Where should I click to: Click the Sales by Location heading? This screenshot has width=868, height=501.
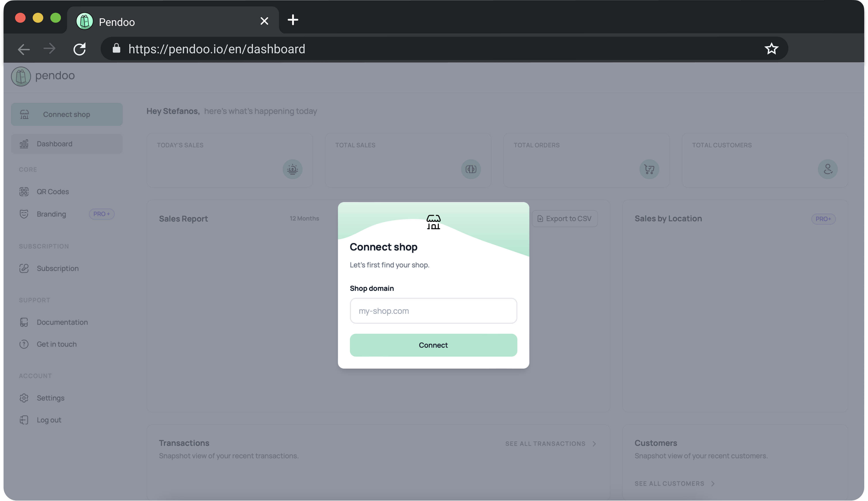(x=668, y=218)
